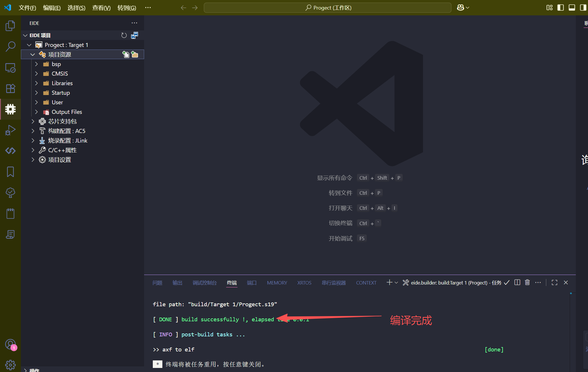Screen dimensions: 588x372
Task: Collapse the 项目资源 node
Action: click(x=32, y=54)
